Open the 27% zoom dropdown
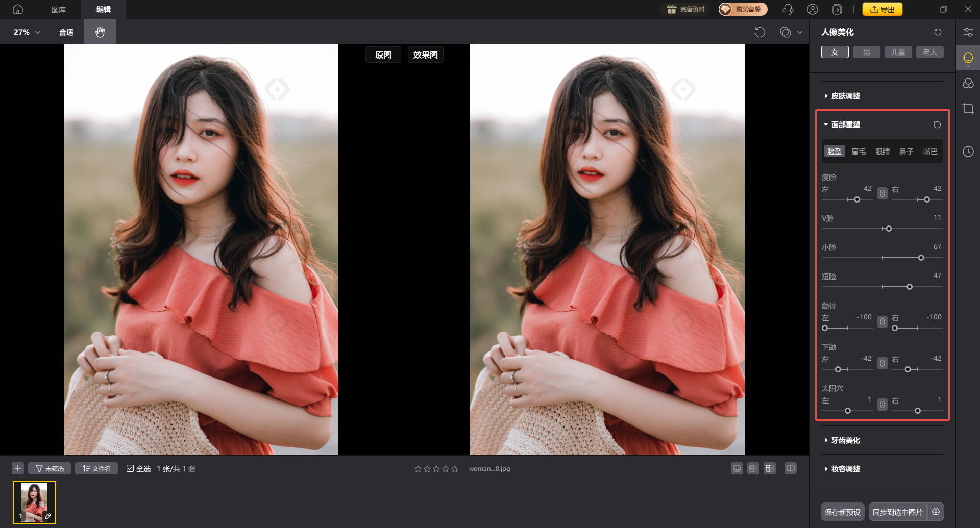The height and width of the screenshot is (528, 980). [x=27, y=32]
